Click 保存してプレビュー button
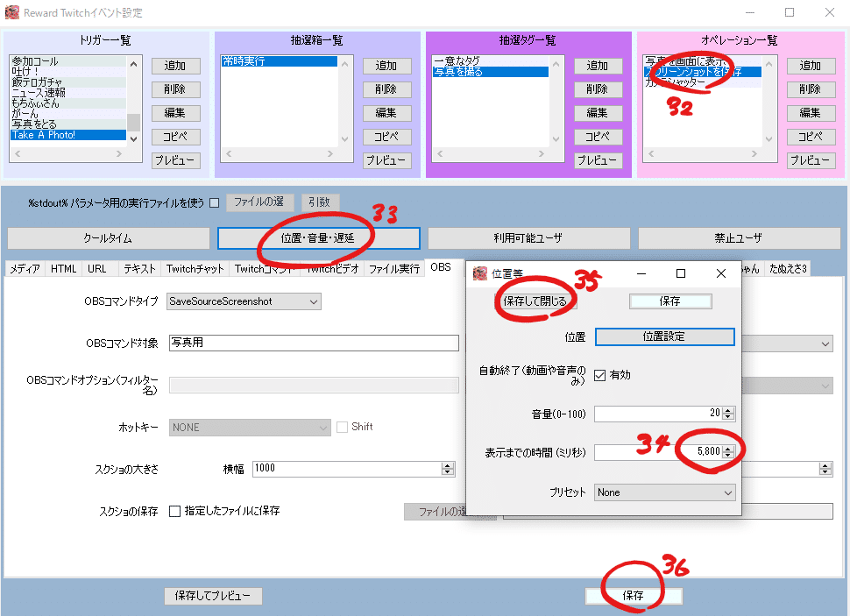This screenshot has width=850, height=616. pos(213,595)
